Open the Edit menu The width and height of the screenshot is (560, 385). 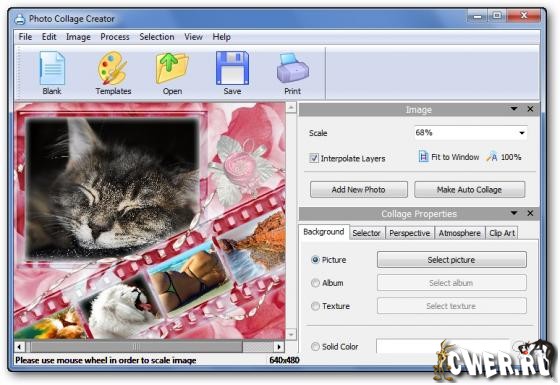click(x=49, y=37)
